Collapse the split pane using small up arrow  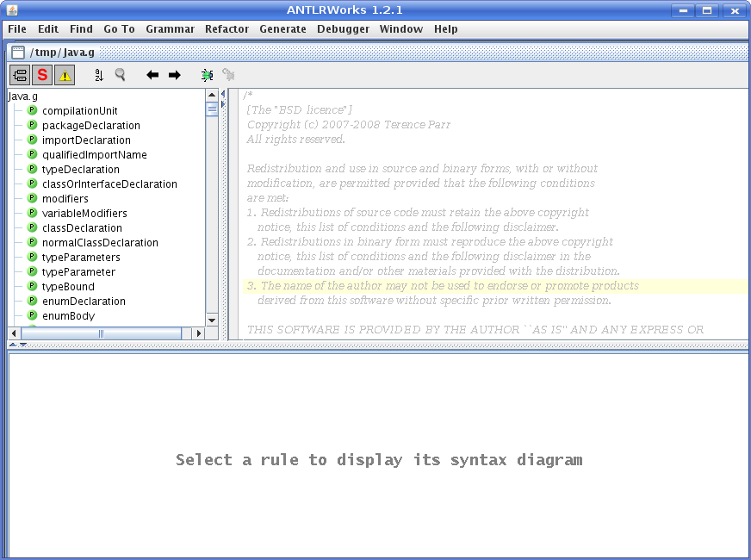click(12, 345)
